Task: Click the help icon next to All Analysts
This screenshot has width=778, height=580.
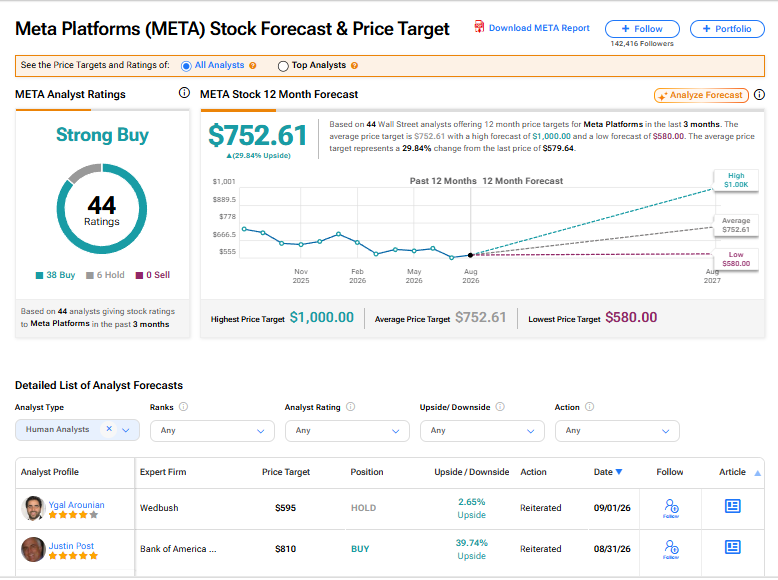Action: click(x=253, y=65)
